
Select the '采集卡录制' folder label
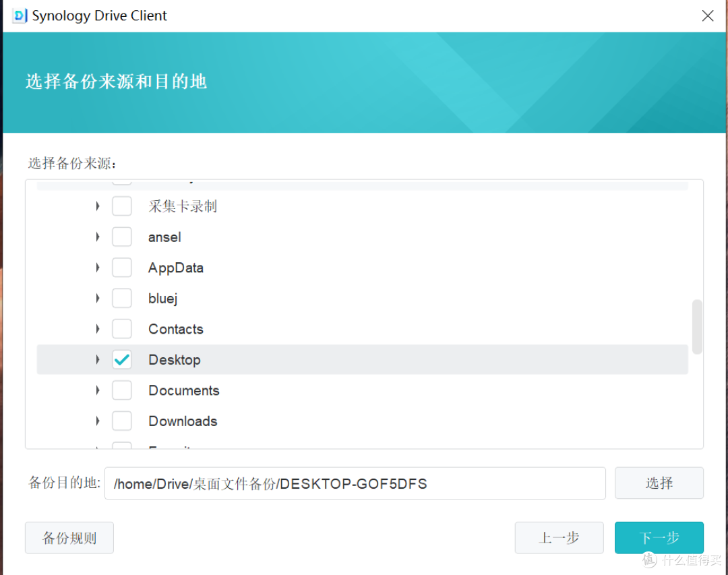[183, 206]
